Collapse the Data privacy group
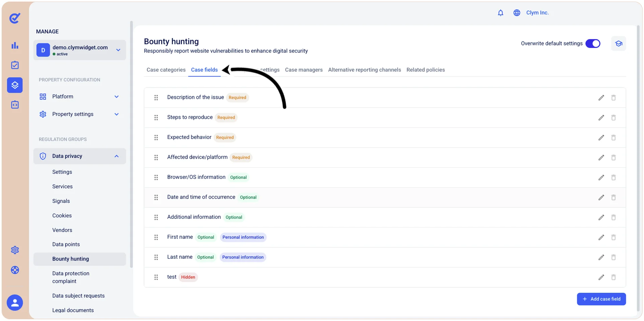Viewport: 644px width, 321px height. tap(79, 156)
